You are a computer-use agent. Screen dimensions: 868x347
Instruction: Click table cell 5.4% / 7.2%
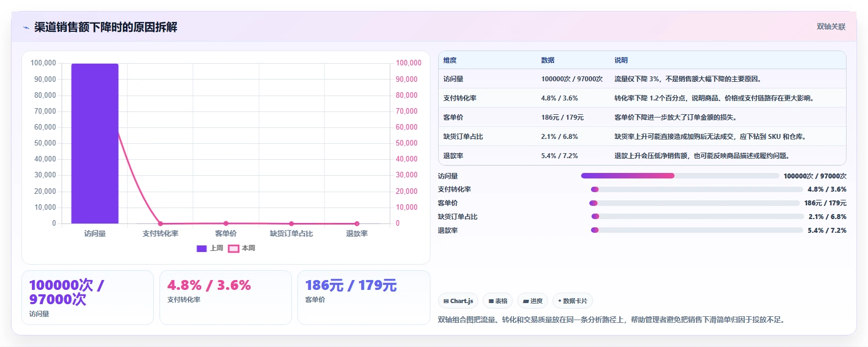[x=559, y=156]
